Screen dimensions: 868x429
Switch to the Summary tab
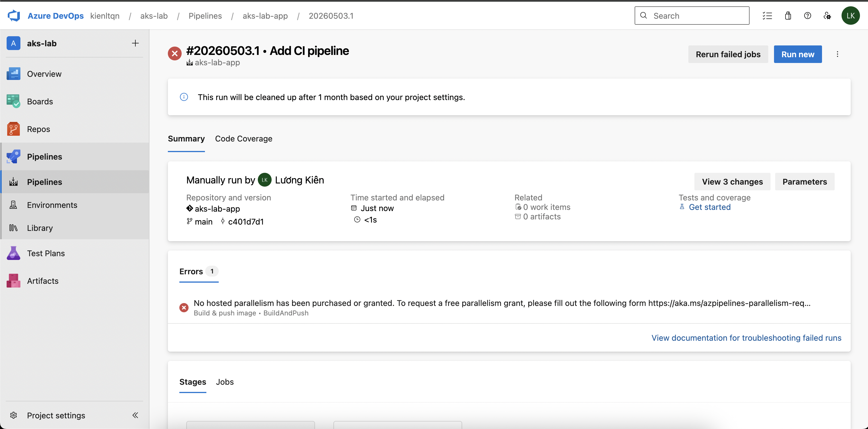(186, 139)
